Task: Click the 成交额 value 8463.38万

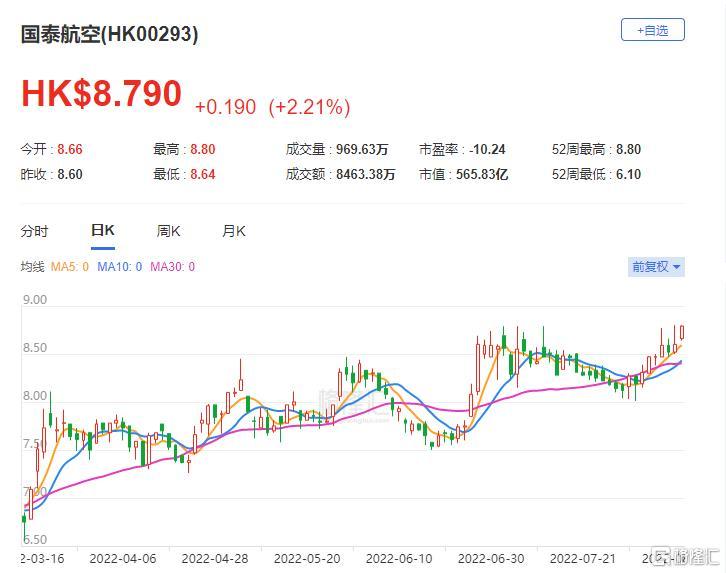Action: (366, 174)
